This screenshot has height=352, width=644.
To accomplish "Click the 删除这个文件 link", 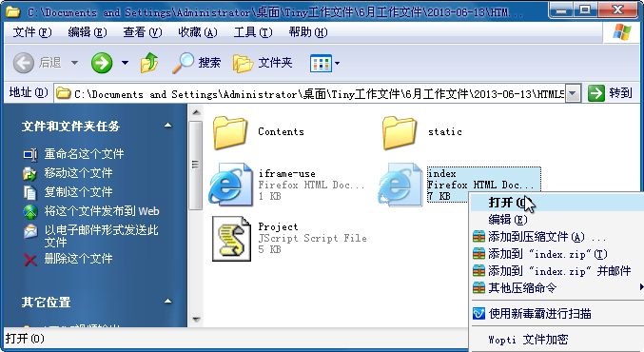I will [78, 259].
